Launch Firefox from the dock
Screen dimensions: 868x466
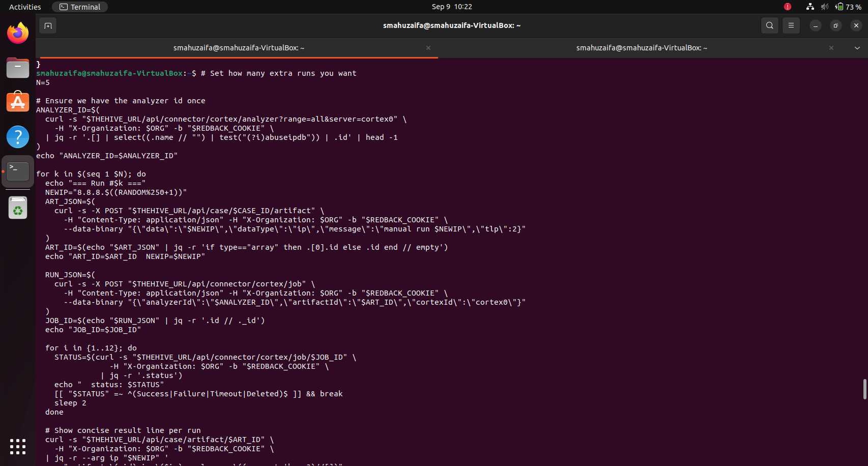pos(18,34)
